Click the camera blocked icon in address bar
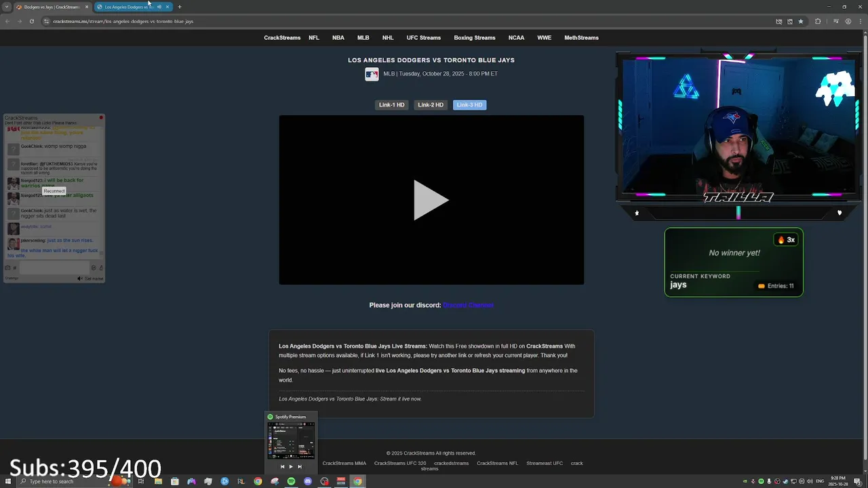 [x=779, y=21]
